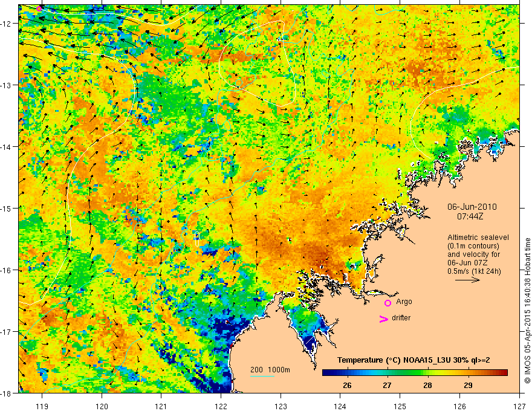Click the temperature color bar
The image size is (532, 411).
click(x=415, y=373)
